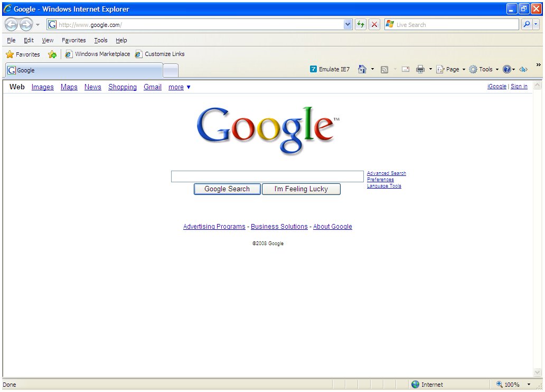The image size is (545, 392).
Task: Open the Page command bar menu
Action: coord(450,69)
